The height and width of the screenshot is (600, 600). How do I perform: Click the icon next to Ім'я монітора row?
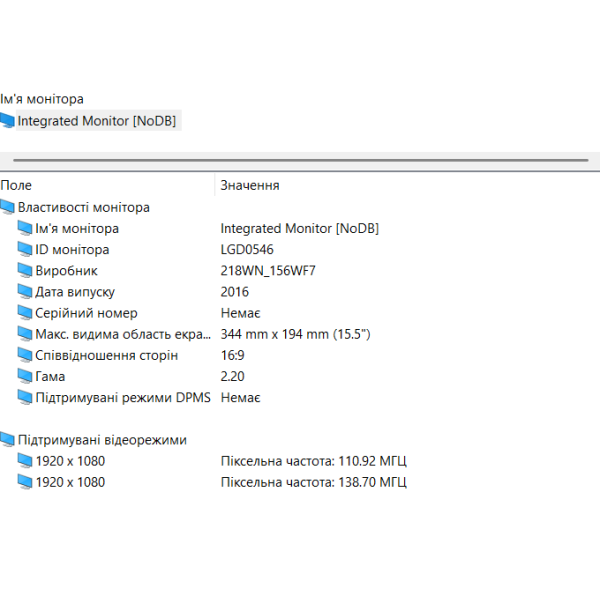click(x=25, y=228)
